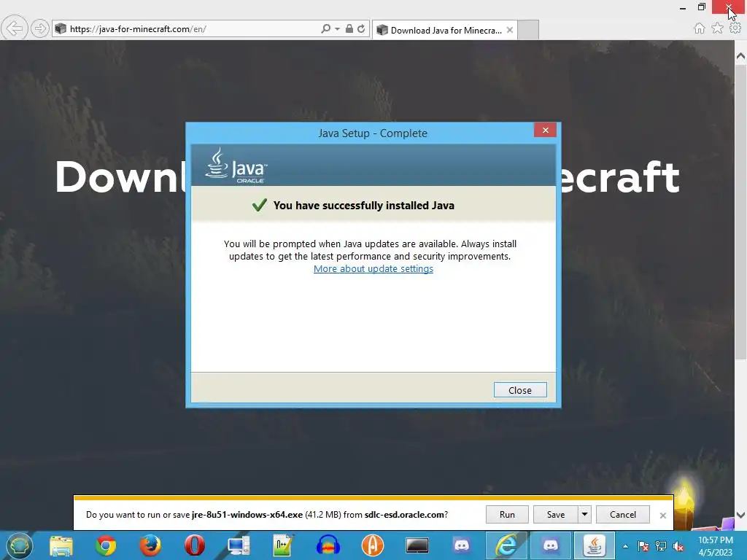Go back with the browser Back arrow
Viewport: 747px width, 560px height.
click(15, 28)
